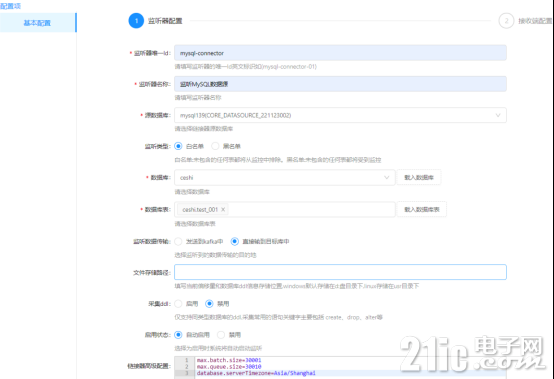This screenshot has height=379, width=554.
Task: Select the 黑名单 radio button
Action: click(x=215, y=146)
